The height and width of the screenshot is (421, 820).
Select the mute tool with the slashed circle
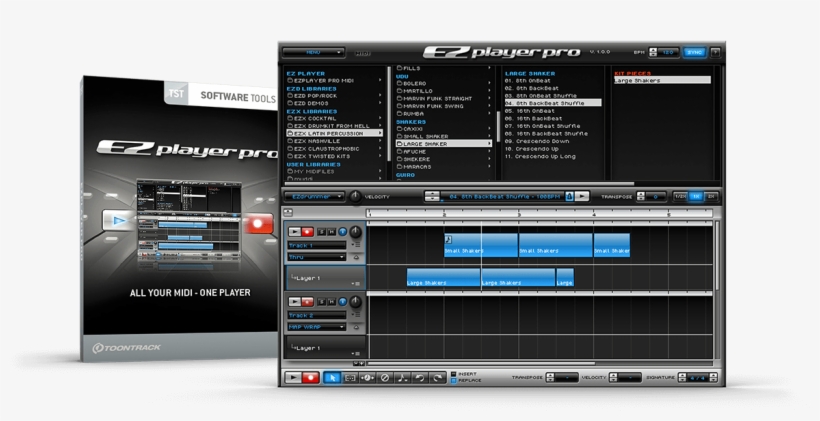[385, 378]
